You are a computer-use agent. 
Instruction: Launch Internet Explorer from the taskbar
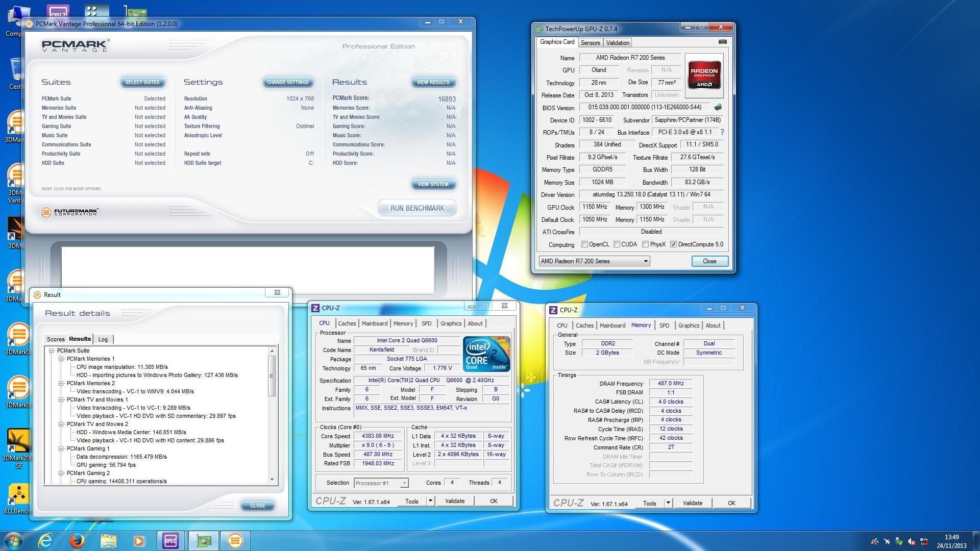click(45, 540)
